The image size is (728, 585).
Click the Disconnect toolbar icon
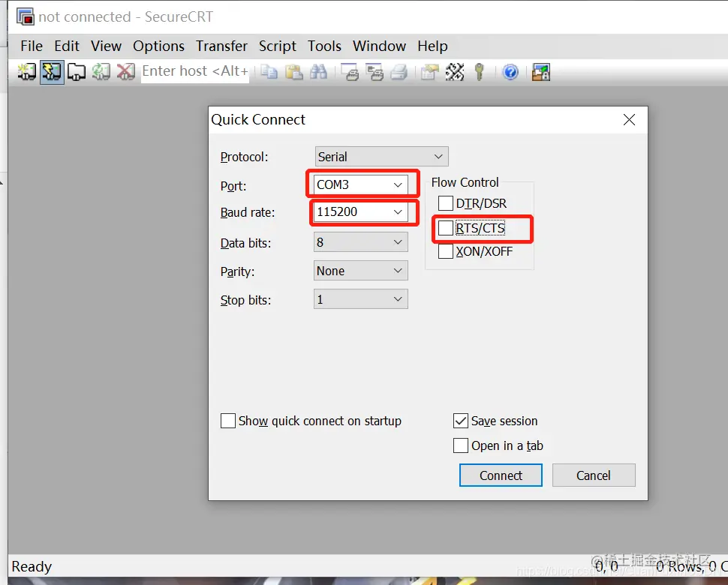(125, 72)
